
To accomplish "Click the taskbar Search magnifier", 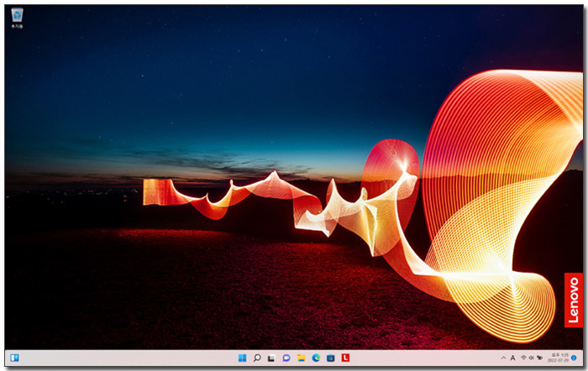I will pyautogui.click(x=257, y=358).
